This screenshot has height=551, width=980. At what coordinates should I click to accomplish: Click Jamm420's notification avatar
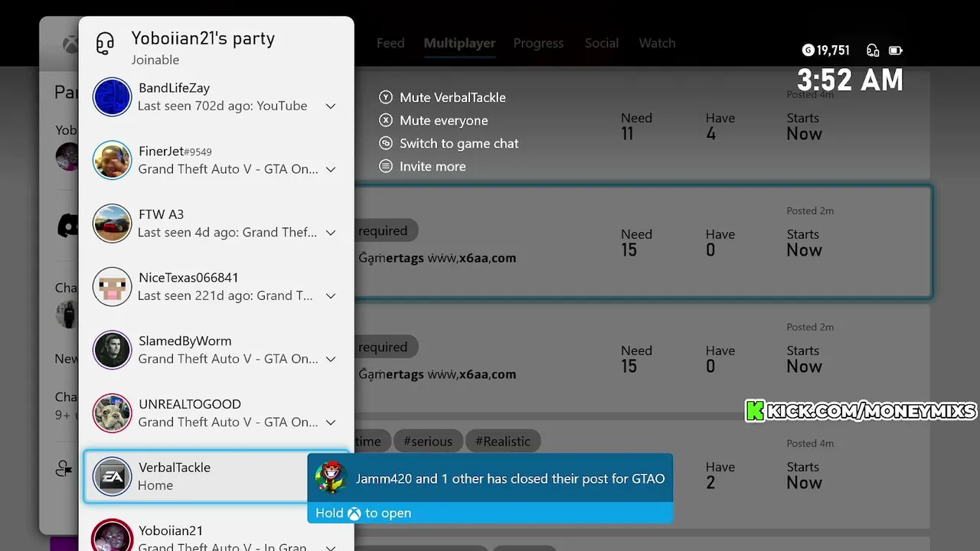click(x=331, y=478)
